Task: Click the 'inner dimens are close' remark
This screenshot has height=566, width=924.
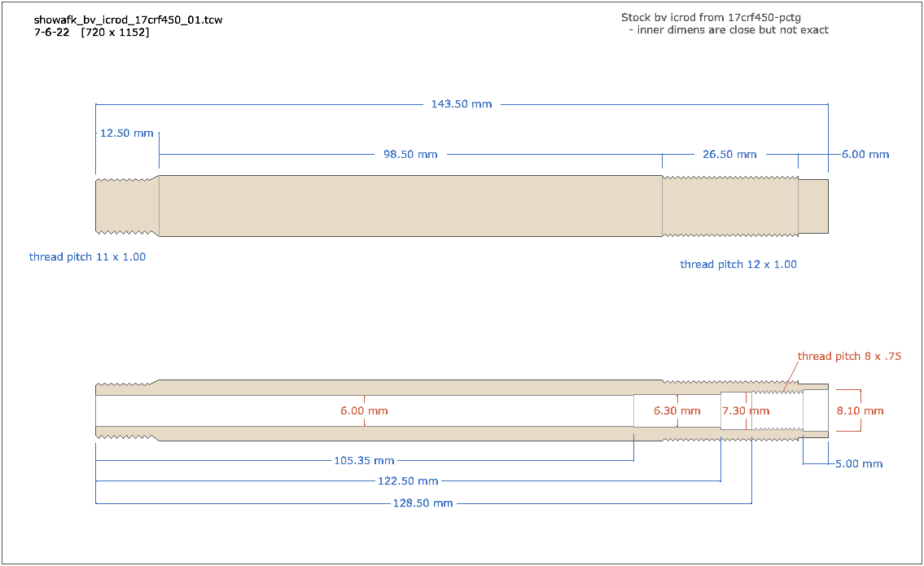Action: coord(728,30)
